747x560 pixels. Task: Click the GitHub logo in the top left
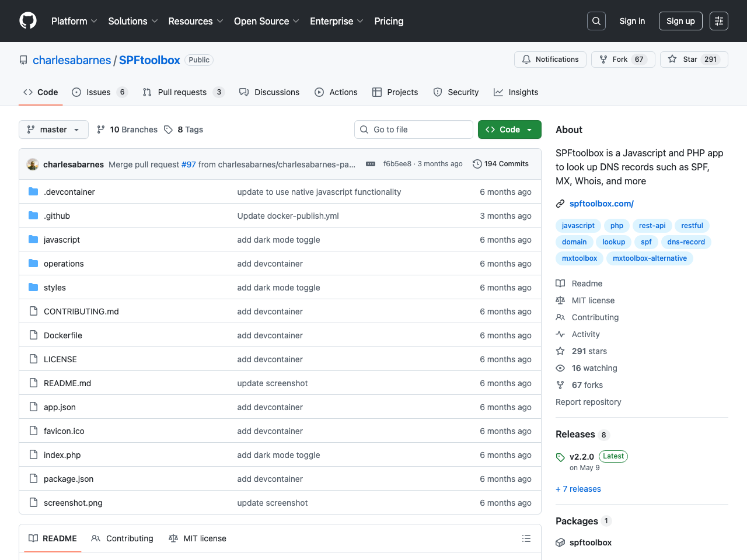(27, 20)
